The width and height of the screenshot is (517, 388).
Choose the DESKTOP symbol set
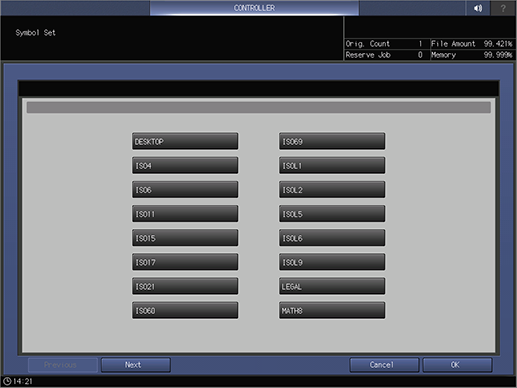click(x=185, y=141)
